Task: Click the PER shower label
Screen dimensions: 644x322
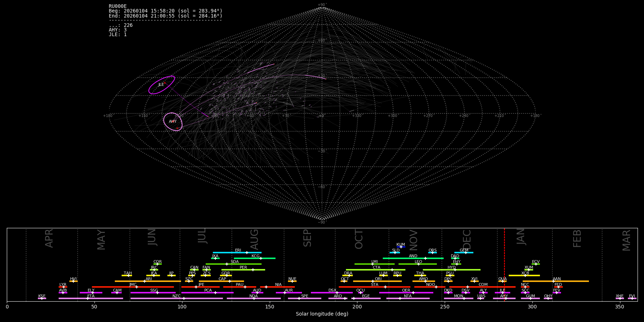Action: click(x=243, y=268)
